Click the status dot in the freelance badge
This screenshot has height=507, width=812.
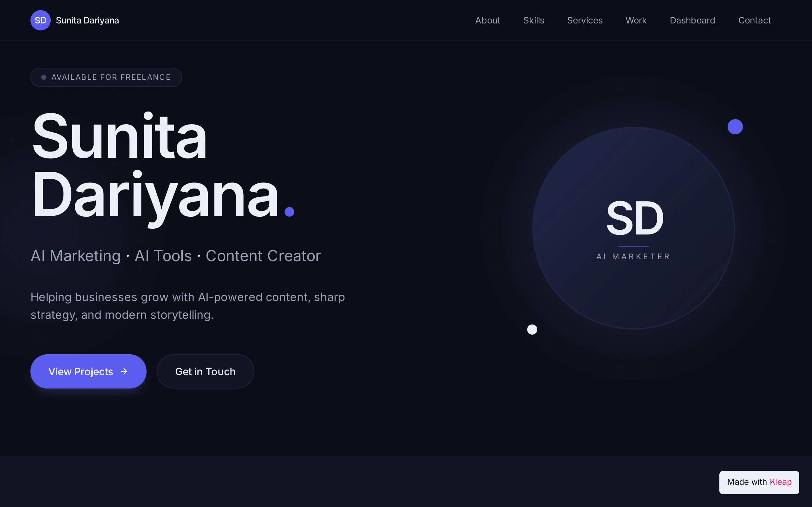[x=44, y=77]
